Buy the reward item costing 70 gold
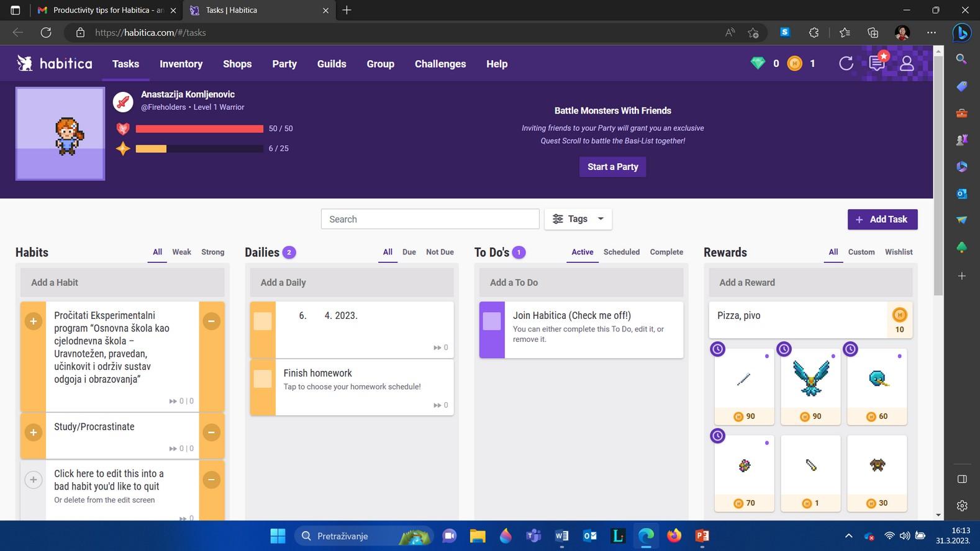The height and width of the screenshot is (551, 980). click(x=744, y=473)
